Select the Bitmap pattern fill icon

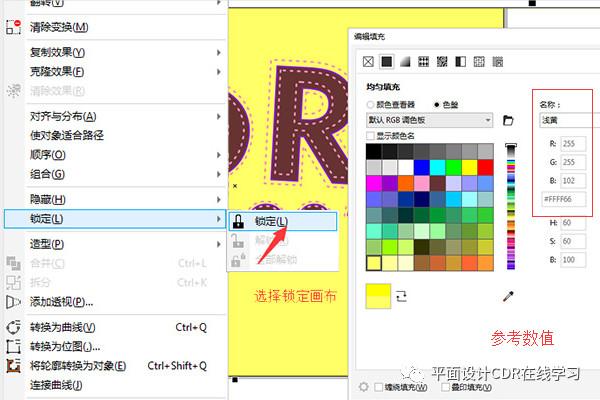pyautogui.click(x=442, y=62)
